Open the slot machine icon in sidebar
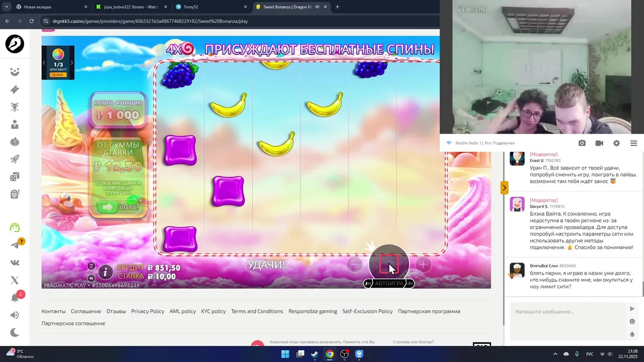 15,194
